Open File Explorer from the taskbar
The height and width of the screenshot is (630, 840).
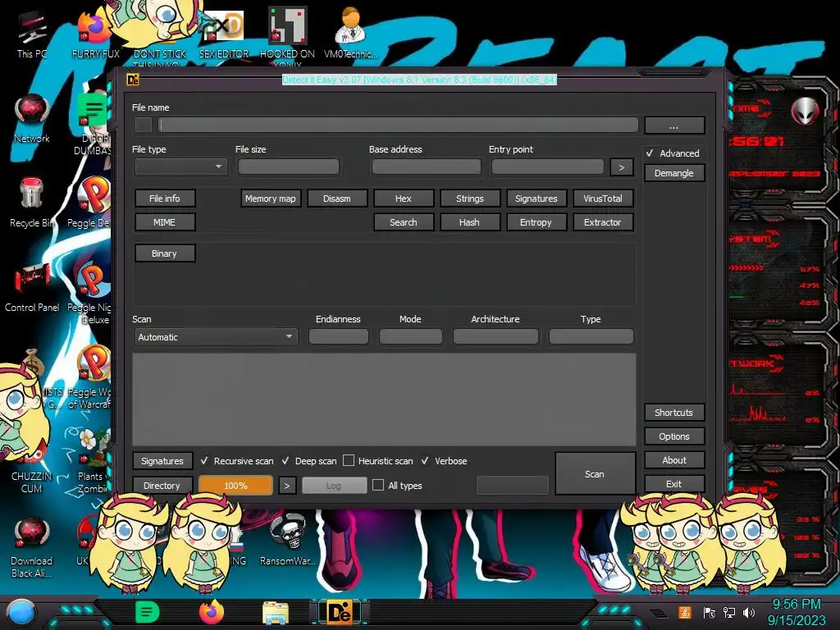point(276,613)
